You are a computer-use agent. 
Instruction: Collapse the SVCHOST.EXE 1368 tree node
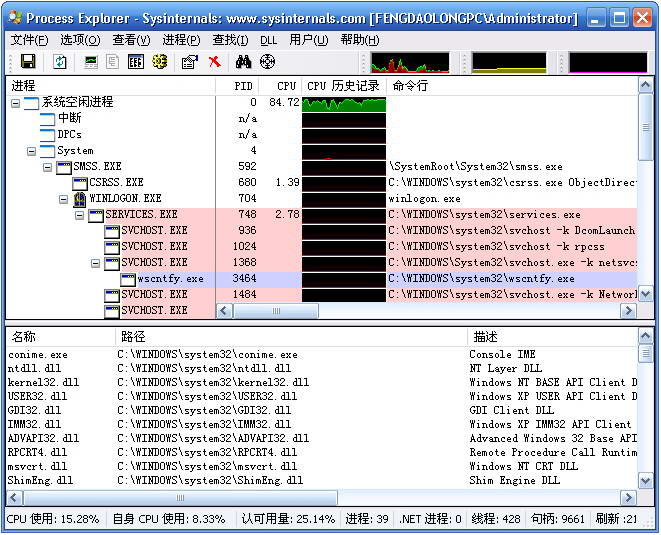[95, 263]
